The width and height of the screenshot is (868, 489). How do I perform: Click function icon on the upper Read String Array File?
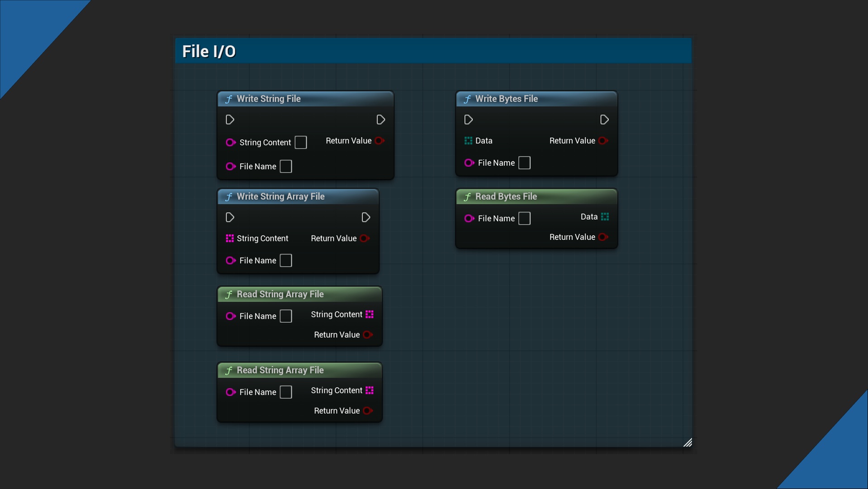tap(229, 294)
